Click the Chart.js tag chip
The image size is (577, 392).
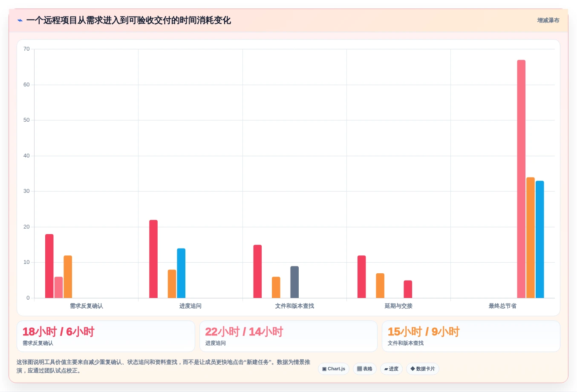tap(334, 369)
